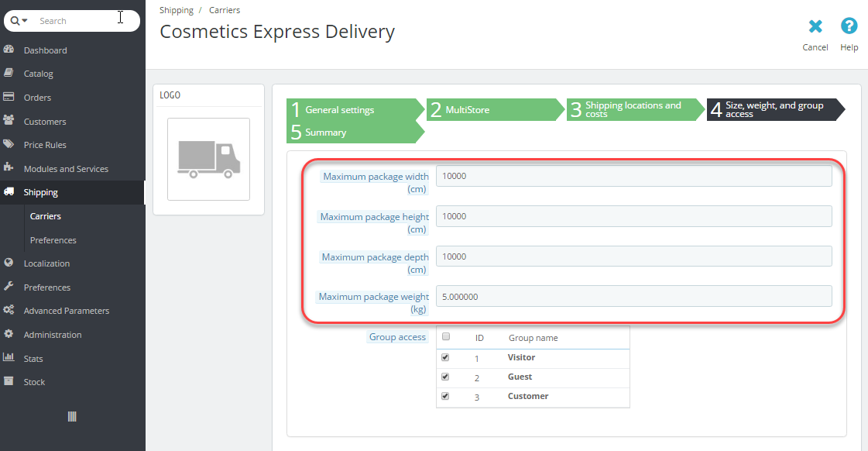Click the 'Visitor' group name
Image resolution: width=868 pixels, height=451 pixels.
521,357
